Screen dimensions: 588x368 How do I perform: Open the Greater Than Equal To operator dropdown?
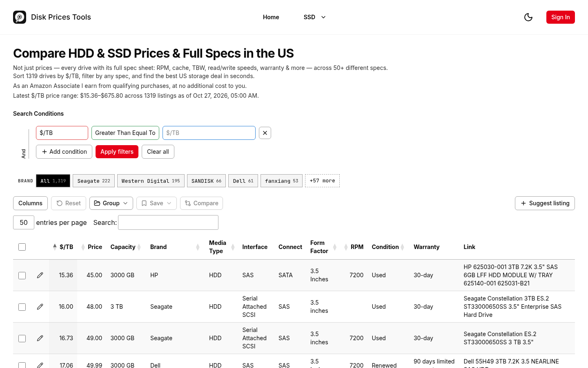pos(125,133)
